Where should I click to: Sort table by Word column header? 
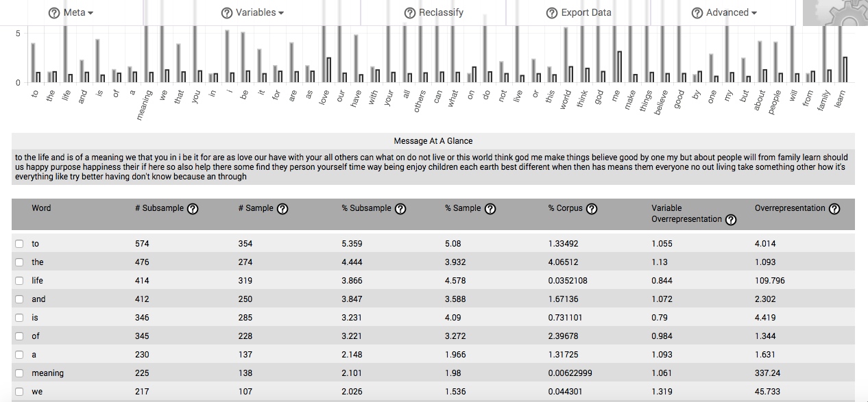(41, 208)
